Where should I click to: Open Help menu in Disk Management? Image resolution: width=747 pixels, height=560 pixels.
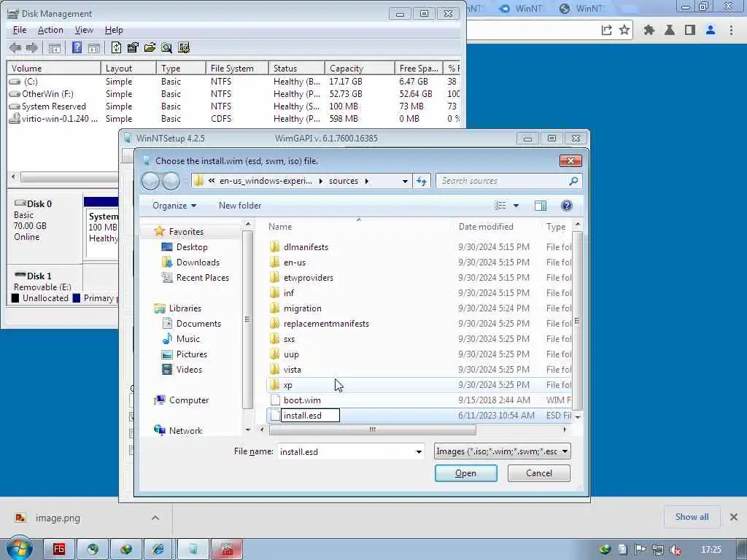114,30
